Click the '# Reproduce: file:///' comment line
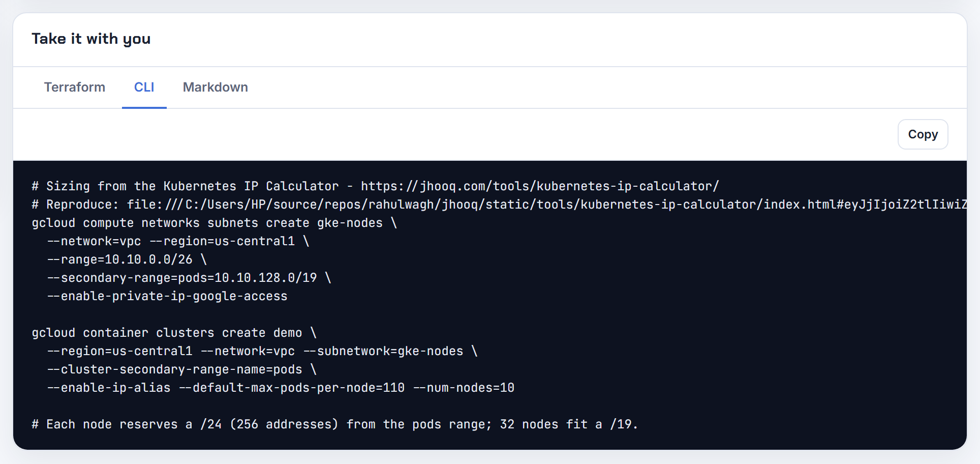The image size is (980, 464). click(499, 205)
